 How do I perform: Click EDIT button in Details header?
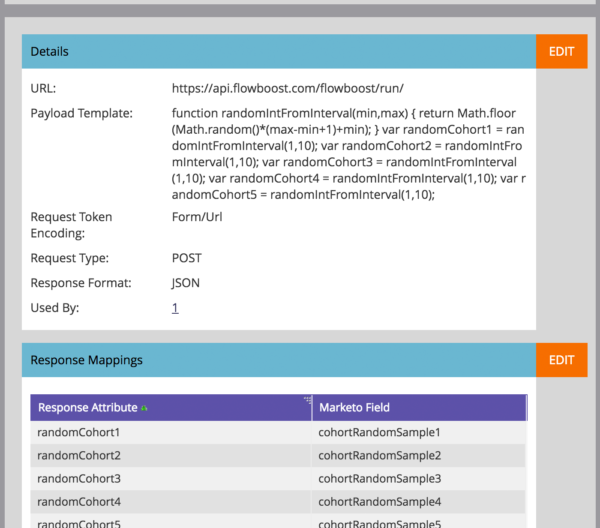561,51
